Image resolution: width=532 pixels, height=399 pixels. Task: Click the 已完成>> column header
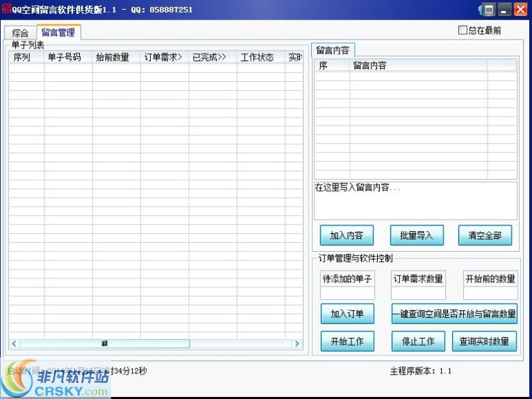[213, 57]
